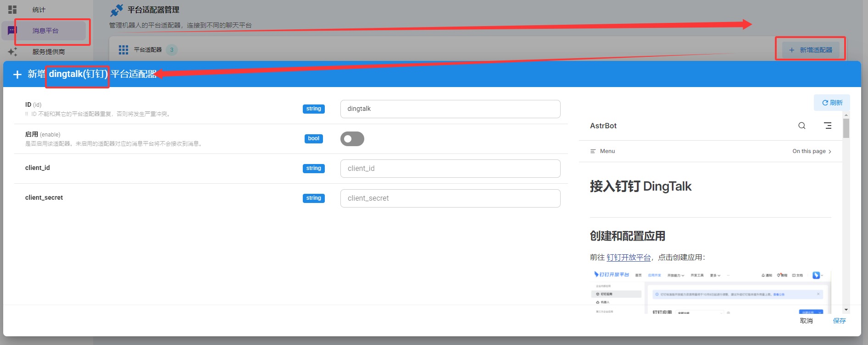Click the docs scrollbar down arrow

[x=846, y=310]
